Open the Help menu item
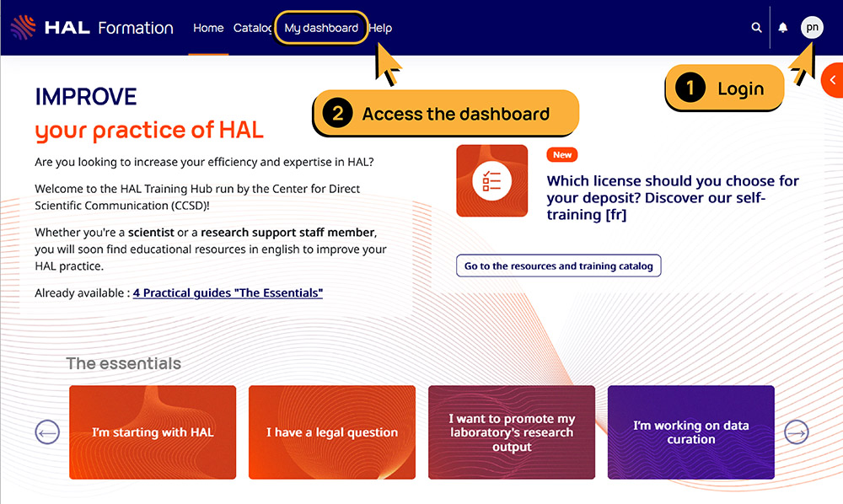Screen dimensions: 843x504 click(x=381, y=28)
